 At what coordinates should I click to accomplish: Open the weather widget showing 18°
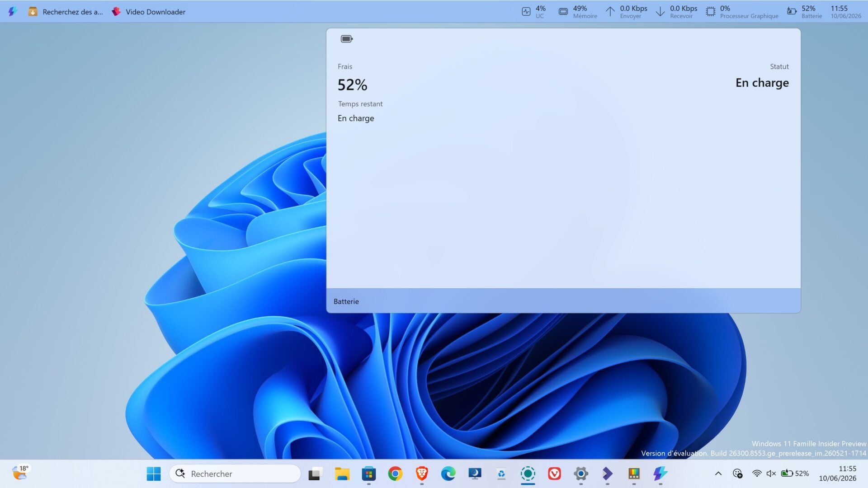click(x=20, y=473)
